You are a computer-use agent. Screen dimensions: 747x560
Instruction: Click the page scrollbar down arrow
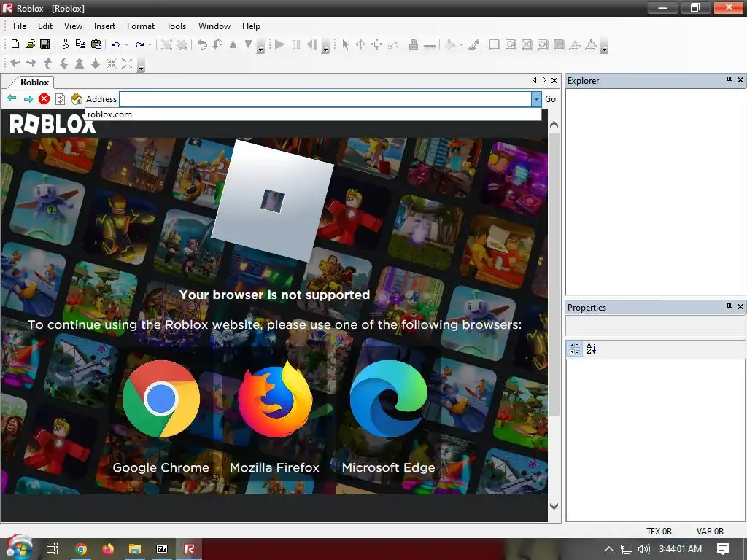point(554,506)
